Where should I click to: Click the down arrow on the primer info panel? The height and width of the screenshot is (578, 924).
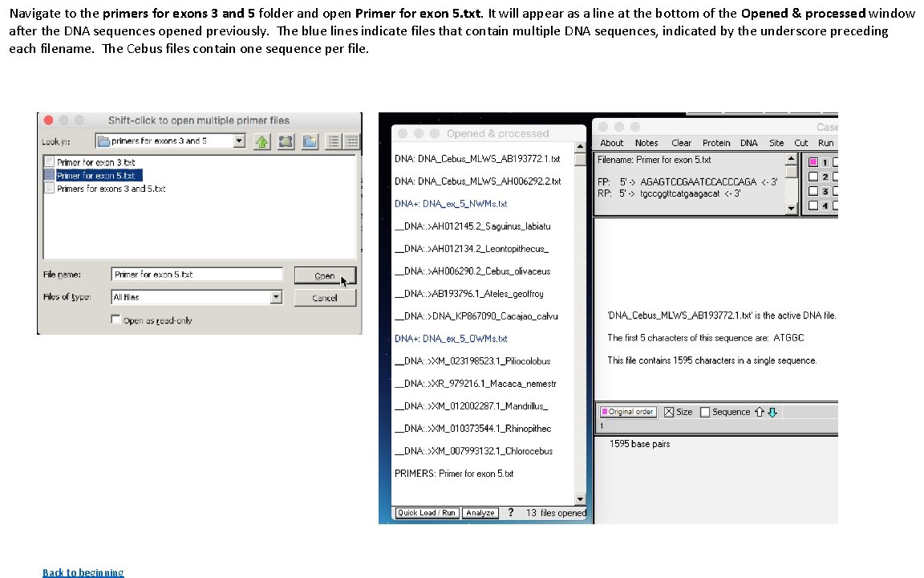coord(791,209)
